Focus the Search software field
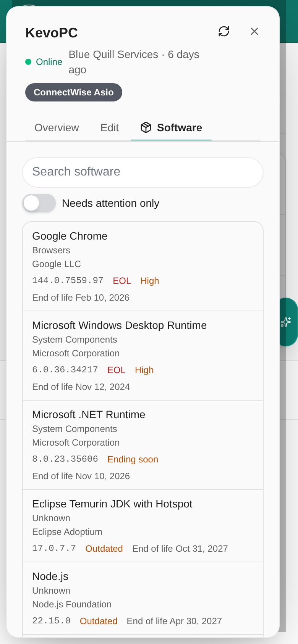Viewport: 298px width, 644px height. [143, 172]
